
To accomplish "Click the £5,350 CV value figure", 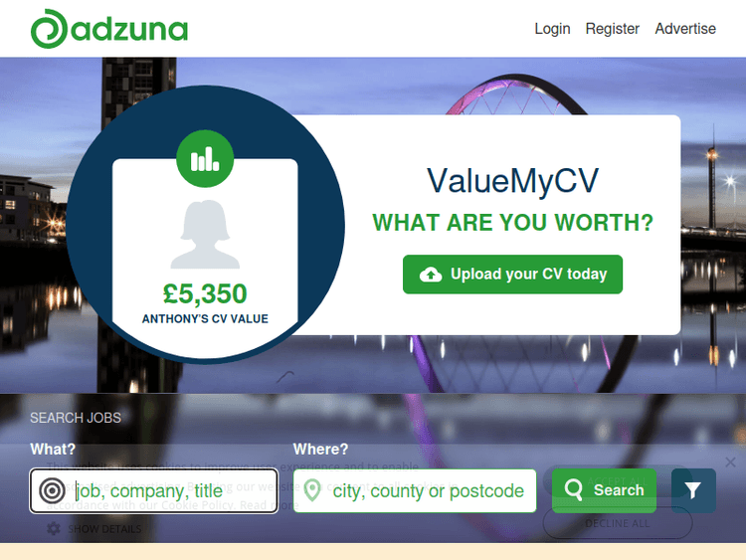I will (205, 293).
